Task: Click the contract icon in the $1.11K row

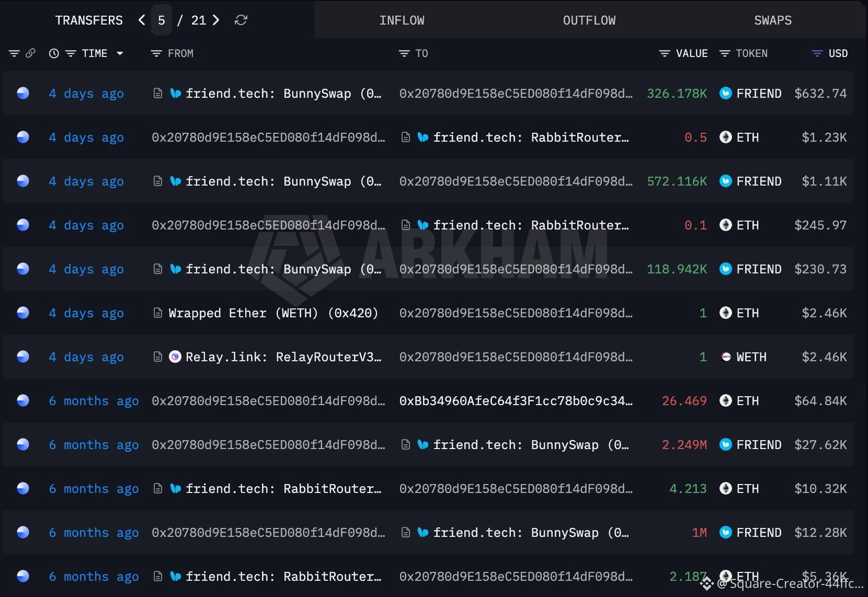Action: [x=157, y=181]
